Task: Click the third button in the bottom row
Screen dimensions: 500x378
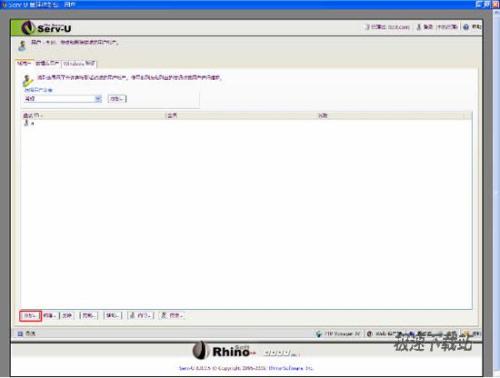Action: (x=67, y=315)
